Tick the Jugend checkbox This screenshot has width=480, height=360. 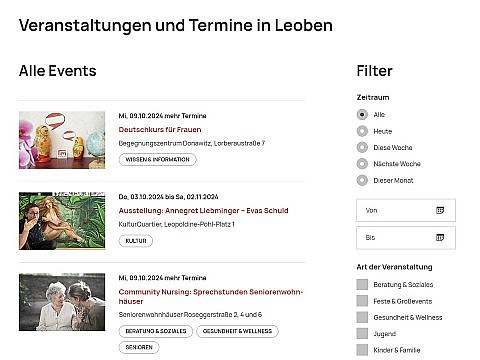point(362,334)
